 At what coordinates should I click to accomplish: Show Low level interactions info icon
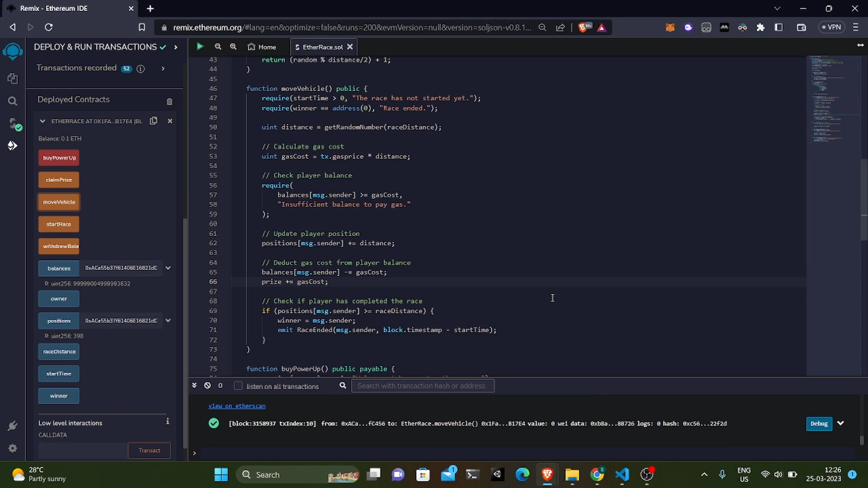pyautogui.click(x=168, y=421)
